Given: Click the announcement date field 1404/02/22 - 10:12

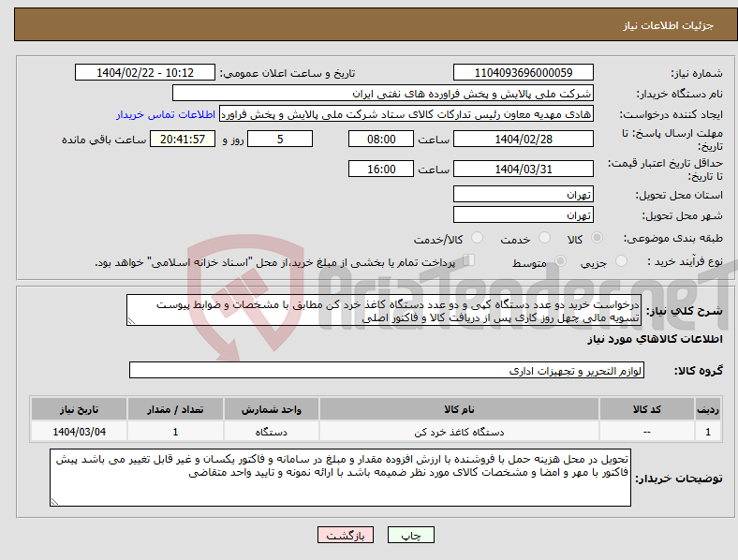Looking at the screenshot, I should (x=145, y=72).
